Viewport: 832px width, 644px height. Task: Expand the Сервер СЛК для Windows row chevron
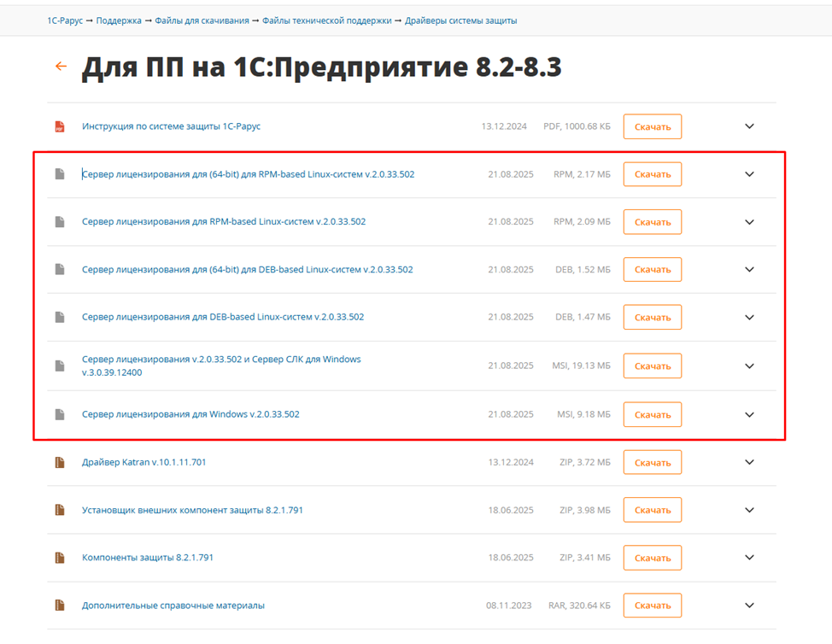[749, 366]
